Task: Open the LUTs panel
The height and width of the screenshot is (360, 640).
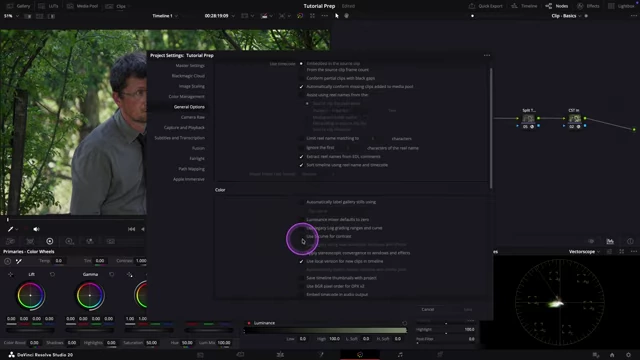Action: coord(49,6)
